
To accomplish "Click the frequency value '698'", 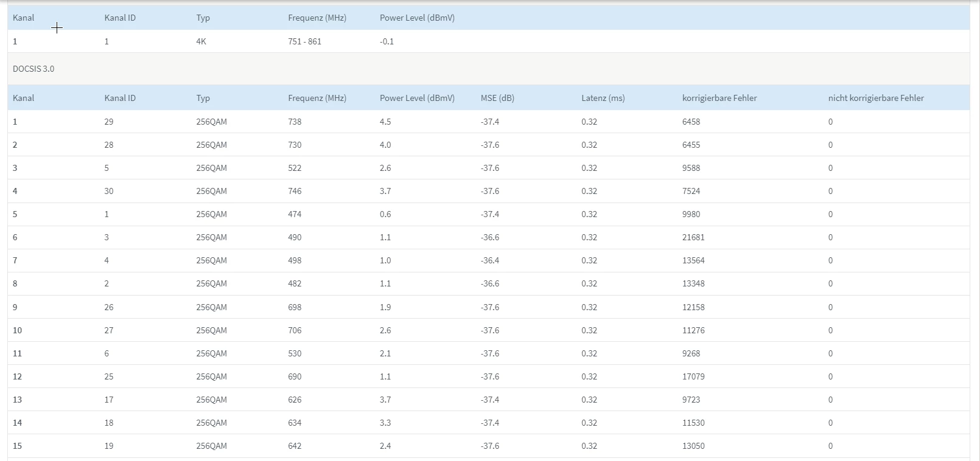I will (295, 307).
